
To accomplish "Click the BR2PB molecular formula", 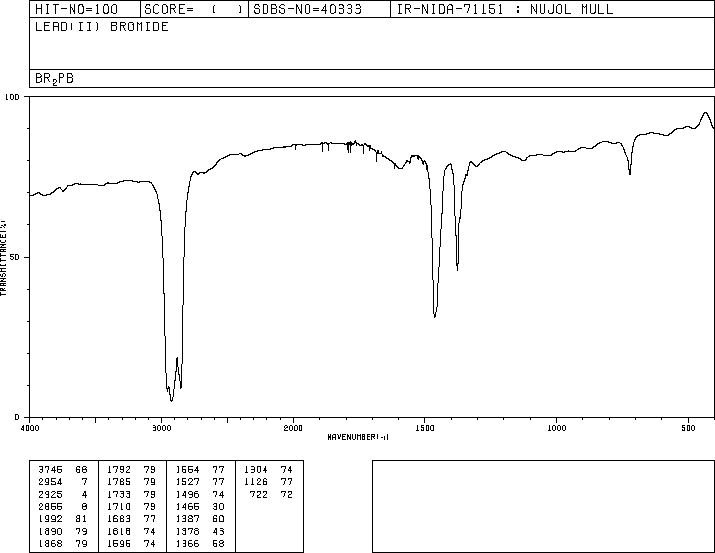I will point(54,79).
